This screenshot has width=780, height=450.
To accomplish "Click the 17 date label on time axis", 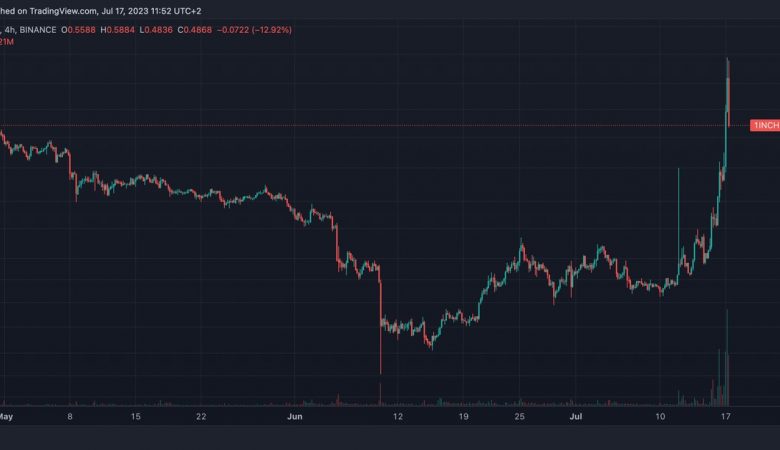I will pyautogui.click(x=726, y=417).
